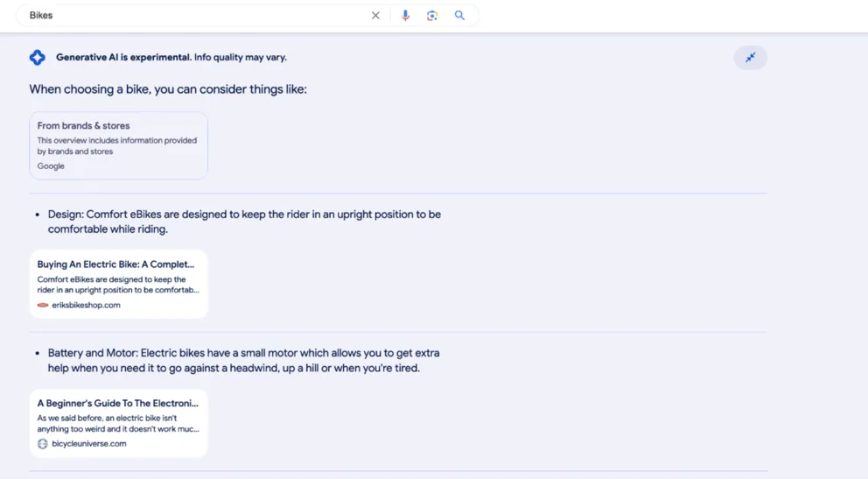Clear the search box with the X icon

coord(375,16)
